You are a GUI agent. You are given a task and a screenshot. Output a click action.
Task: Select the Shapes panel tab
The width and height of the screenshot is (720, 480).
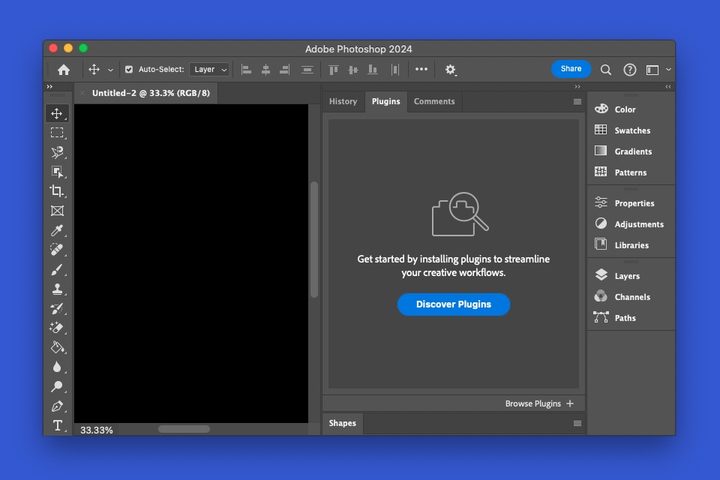[x=343, y=423]
